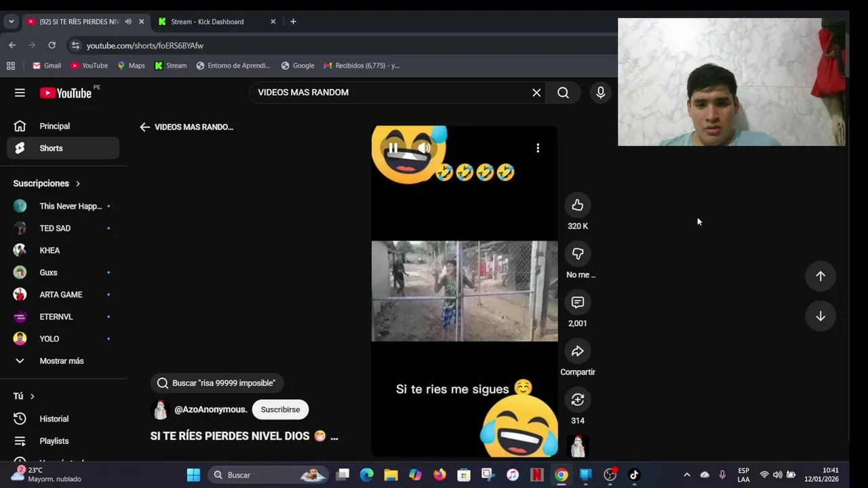The height and width of the screenshot is (488, 868).
Task: Click the site information icon in address bar
Action: point(75,45)
